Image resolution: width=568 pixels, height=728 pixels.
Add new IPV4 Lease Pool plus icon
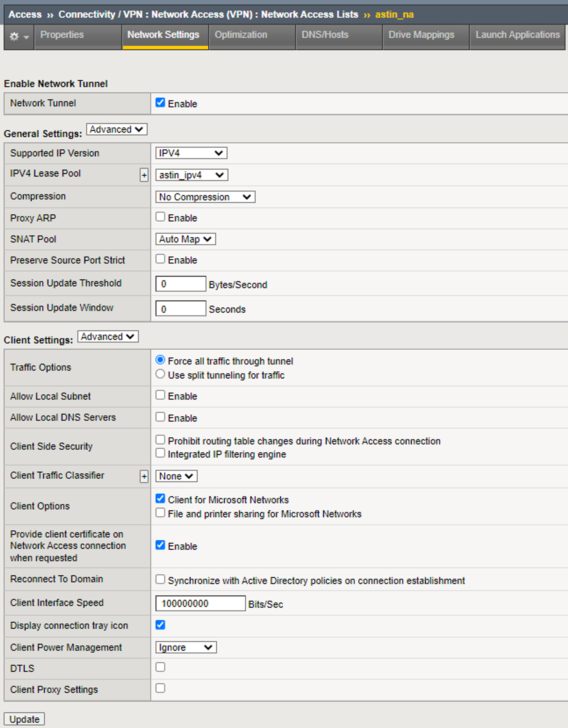[x=144, y=175]
